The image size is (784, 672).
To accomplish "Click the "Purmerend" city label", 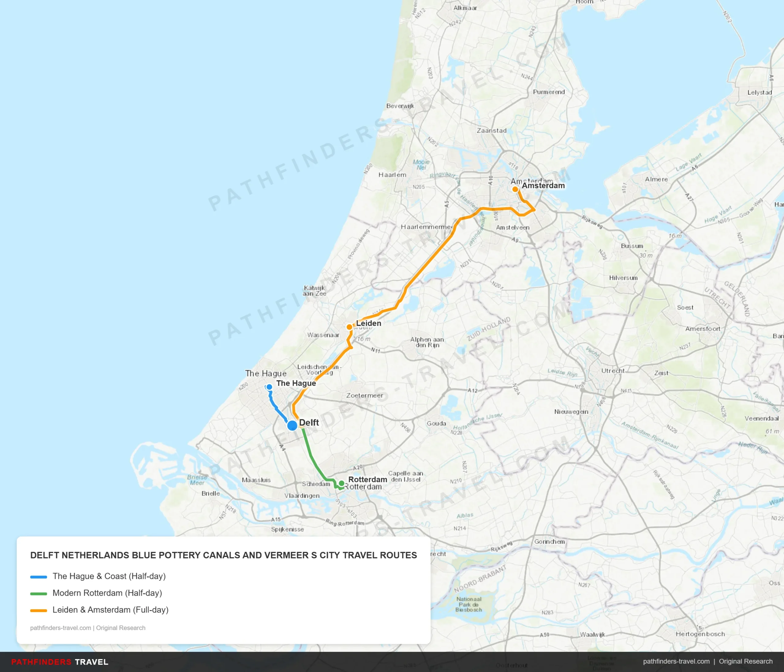I will 549,92.
